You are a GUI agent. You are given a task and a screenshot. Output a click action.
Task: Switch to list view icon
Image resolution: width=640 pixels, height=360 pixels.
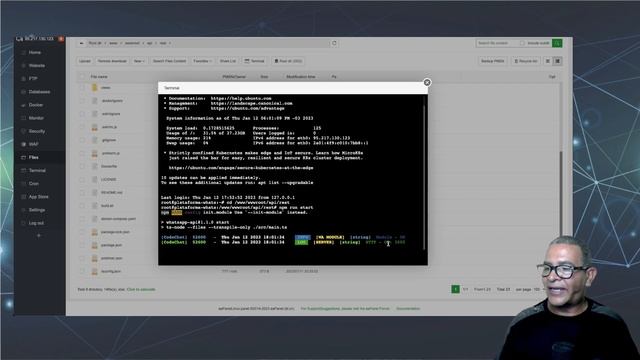coord(548,61)
